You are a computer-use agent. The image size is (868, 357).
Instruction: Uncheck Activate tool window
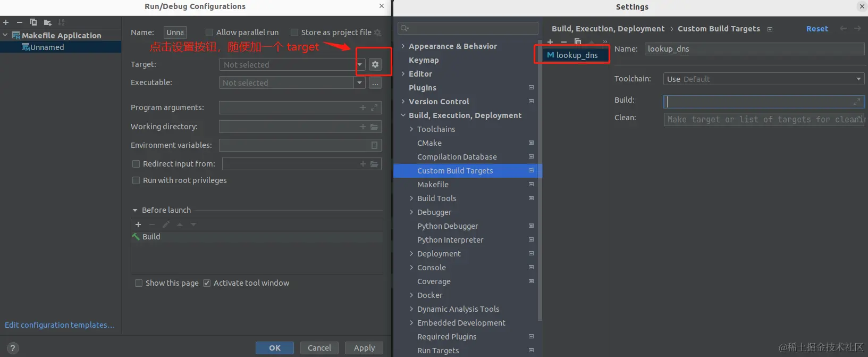(x=207, y=283)
